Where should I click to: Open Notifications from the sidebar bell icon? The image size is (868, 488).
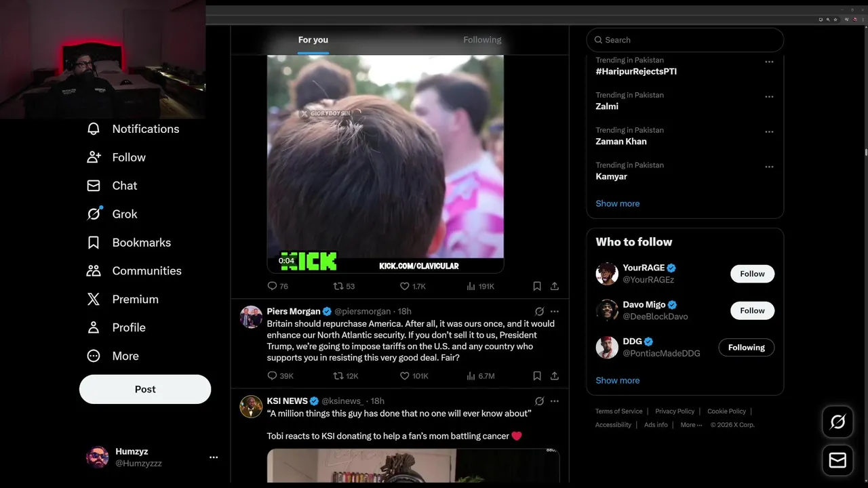[94, 129]
